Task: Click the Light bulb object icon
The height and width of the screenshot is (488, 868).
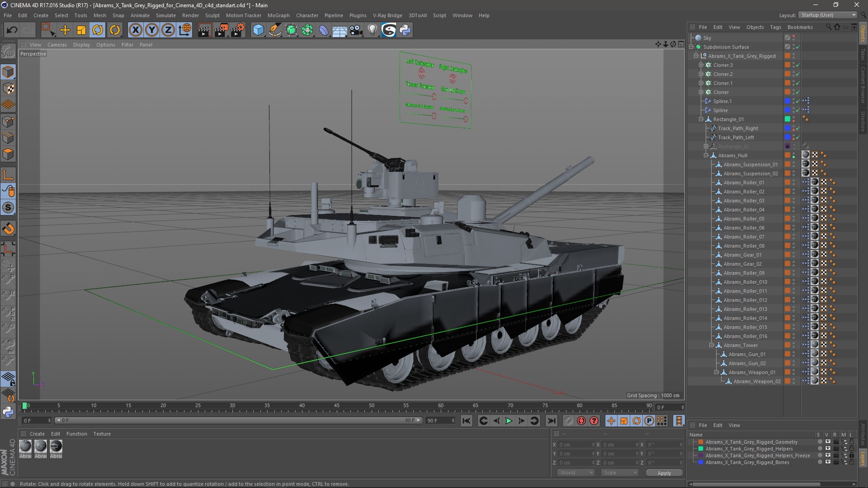Action: click(372, 30)
